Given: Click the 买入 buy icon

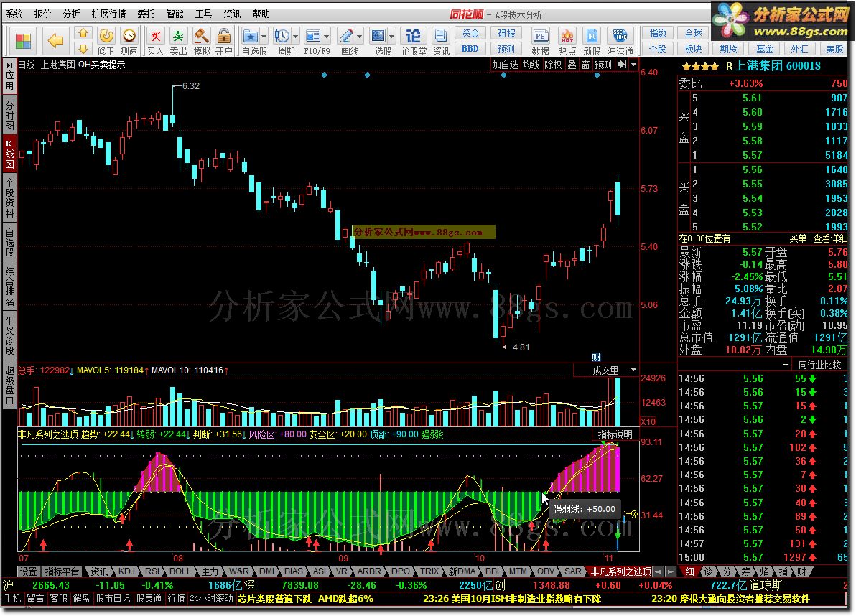Looking at the screenshot, I should 156,42.
